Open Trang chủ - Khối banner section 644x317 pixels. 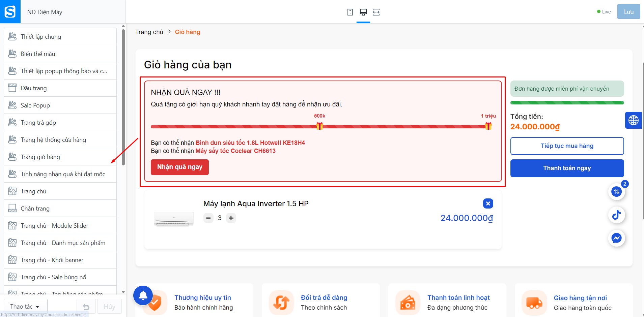pyautogui.click(x=60, y=260)
